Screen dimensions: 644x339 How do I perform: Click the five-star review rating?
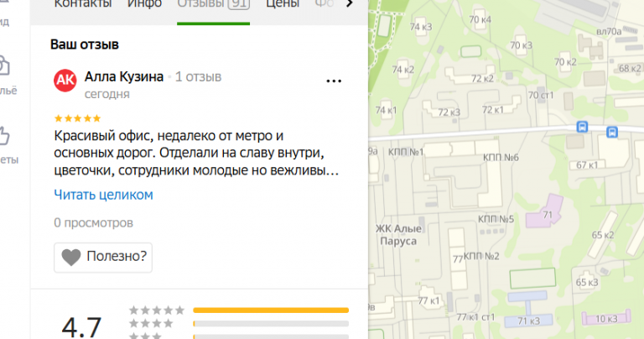click(78, 119)
